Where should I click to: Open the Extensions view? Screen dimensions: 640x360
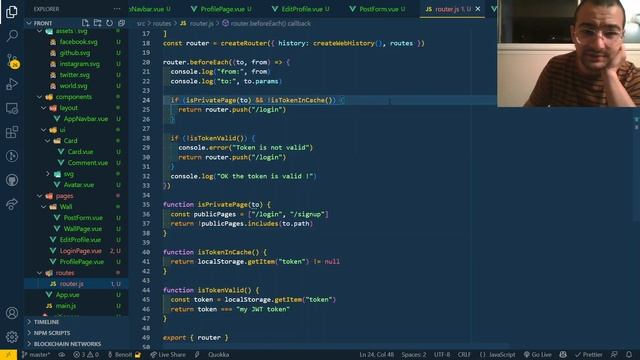12,132
